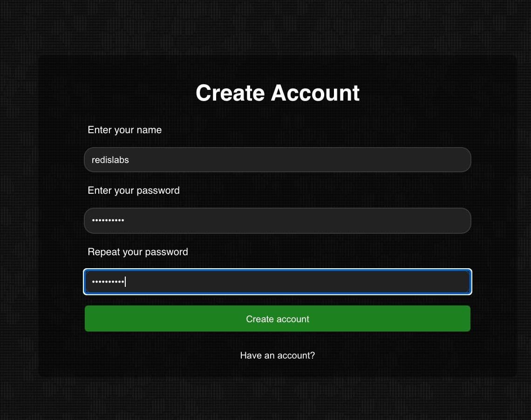
Task: Click the masked dots in repeat password field
Action: [108, 281]
